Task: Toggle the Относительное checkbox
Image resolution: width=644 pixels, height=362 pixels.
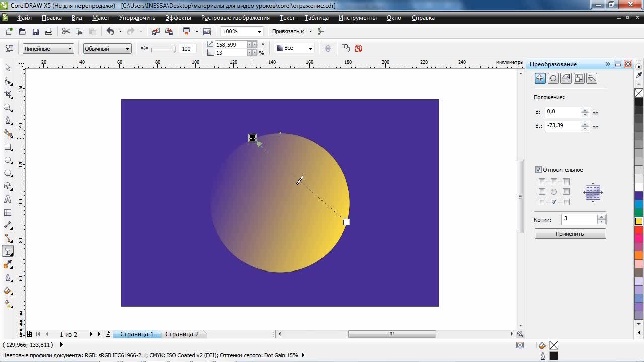Action: point(538,170)
